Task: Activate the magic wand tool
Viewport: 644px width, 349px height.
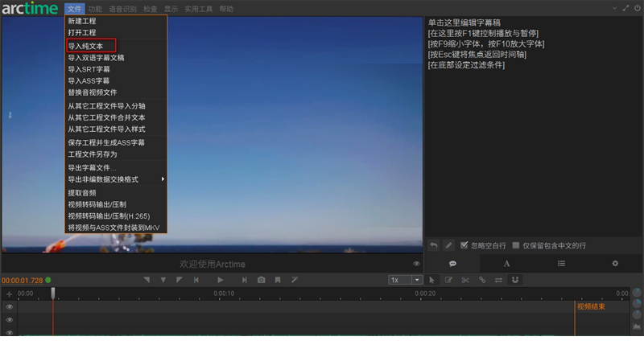Action: point(295,280)
